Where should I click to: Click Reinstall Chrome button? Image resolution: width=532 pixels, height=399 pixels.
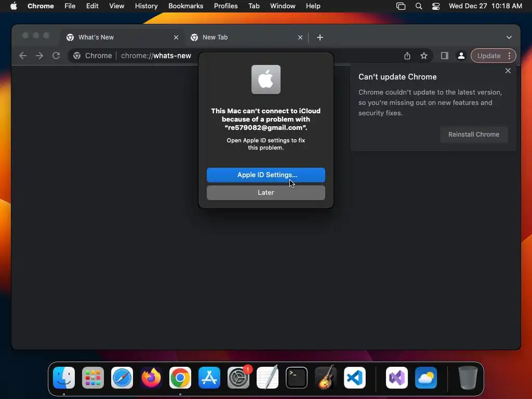[474, 135]
